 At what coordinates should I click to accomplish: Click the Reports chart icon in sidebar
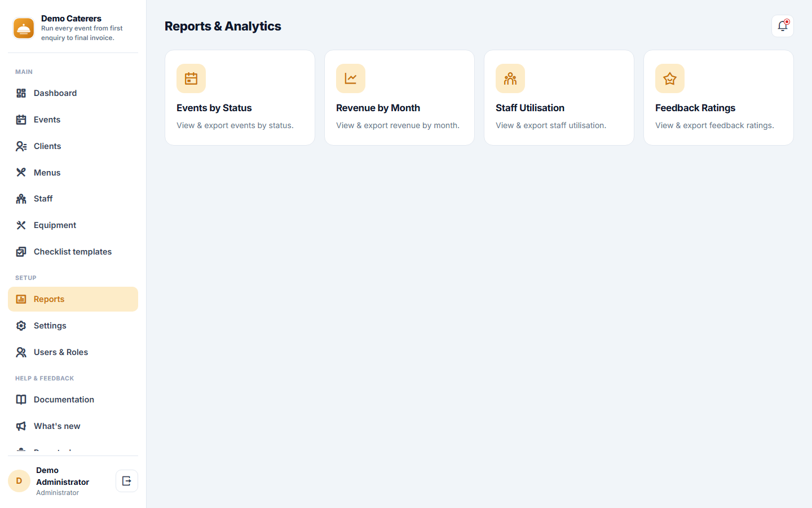click(x=21, y=299)
